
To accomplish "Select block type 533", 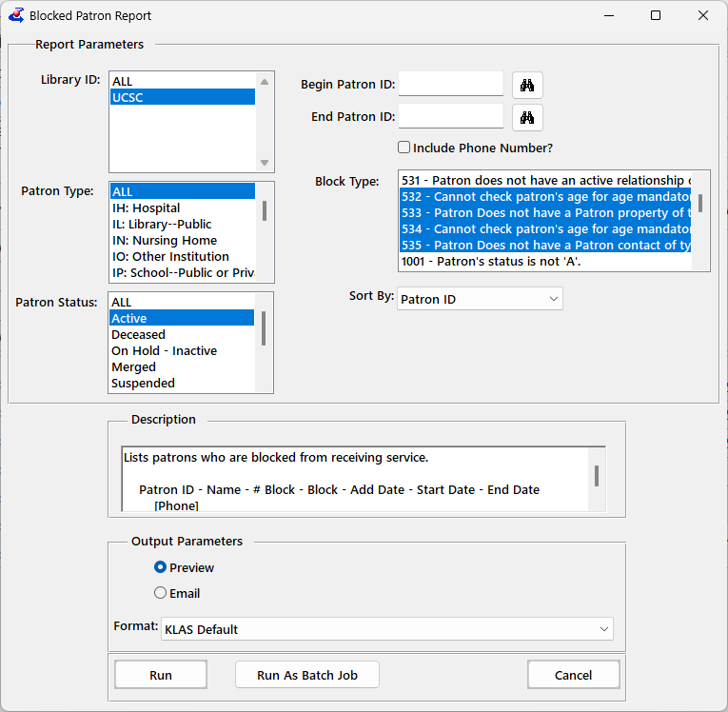I will point(545,212).
